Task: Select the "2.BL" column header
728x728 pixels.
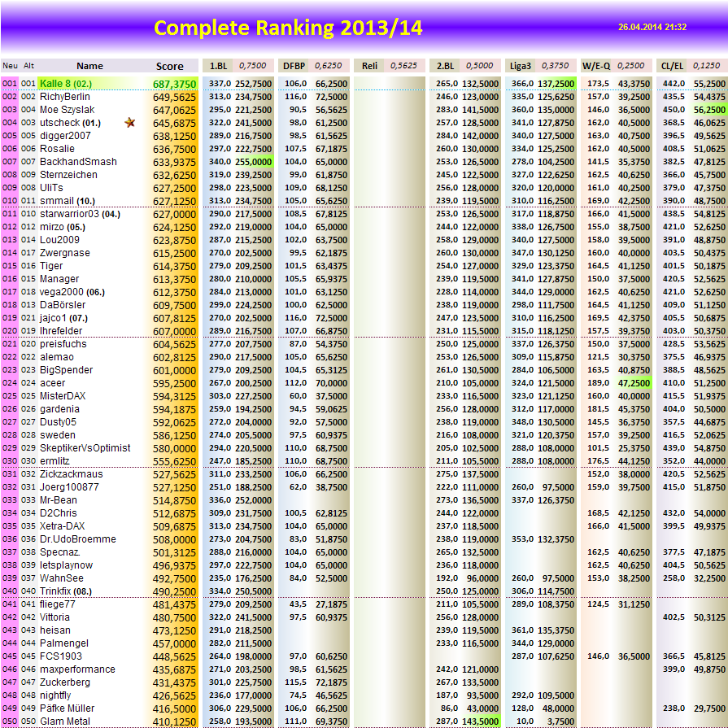Action: [x=445, y=66]
